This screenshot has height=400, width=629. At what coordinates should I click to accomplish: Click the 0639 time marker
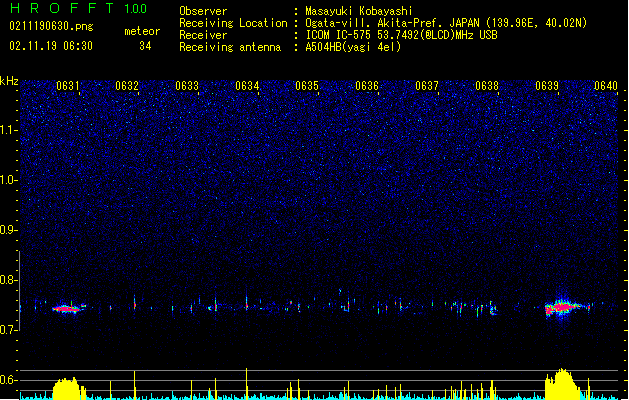pyautogui.click(x=547, y=86)
